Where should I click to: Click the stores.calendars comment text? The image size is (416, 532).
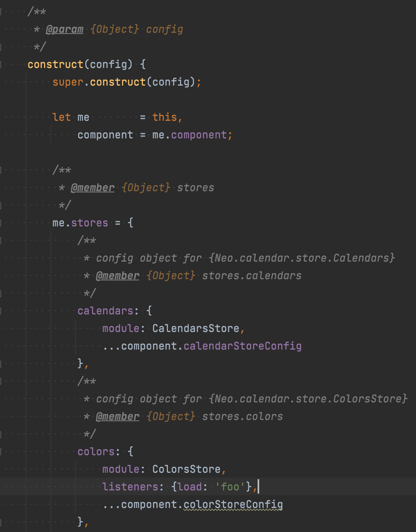click(x=252, y=276)
